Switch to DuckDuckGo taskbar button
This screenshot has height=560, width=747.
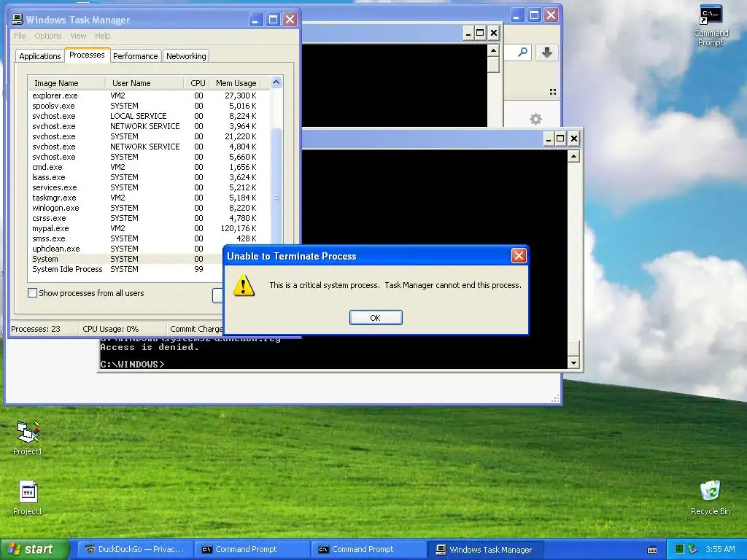click(x=135, y=549)
